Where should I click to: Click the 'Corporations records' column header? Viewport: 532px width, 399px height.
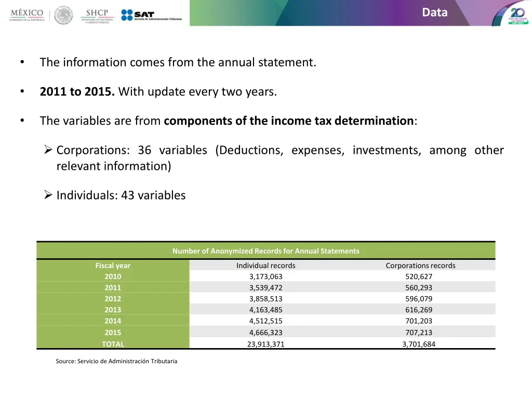420,265
